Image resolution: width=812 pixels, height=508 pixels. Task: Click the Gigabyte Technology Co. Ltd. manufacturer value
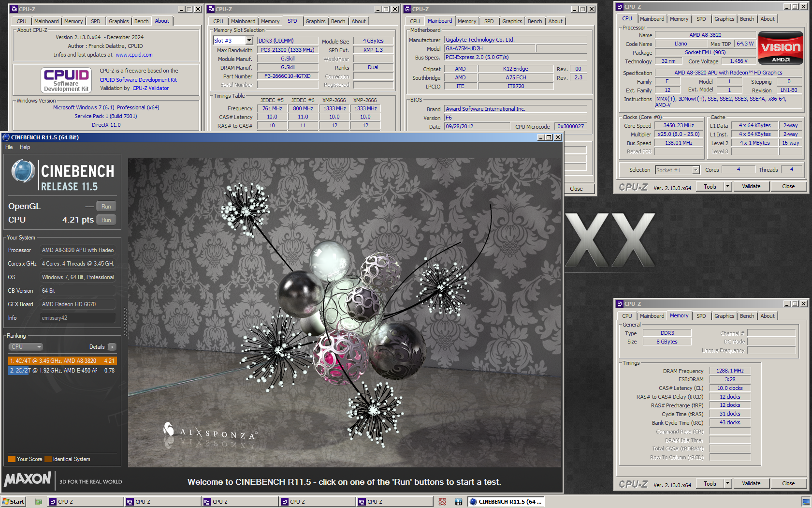(515, 40)
